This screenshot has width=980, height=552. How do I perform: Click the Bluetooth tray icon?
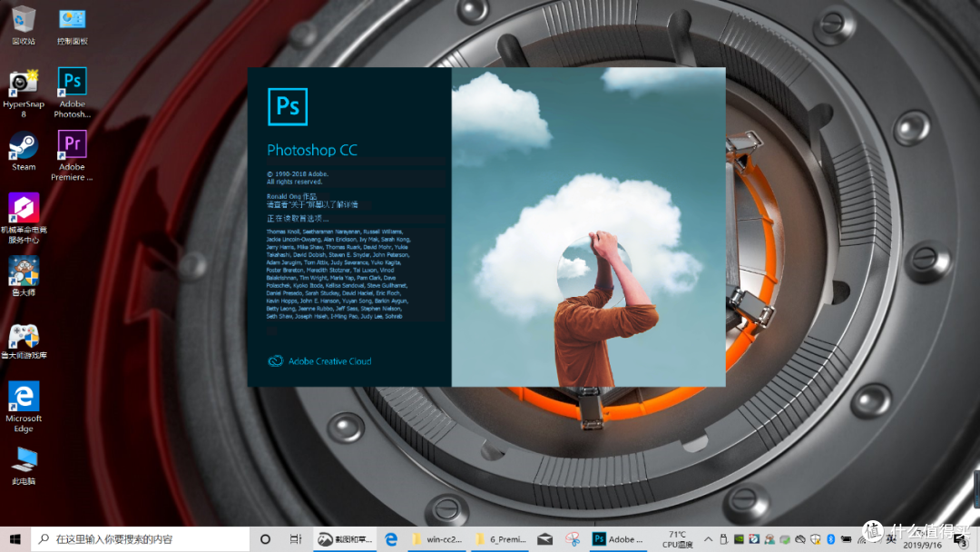click(x=830, y=539)
